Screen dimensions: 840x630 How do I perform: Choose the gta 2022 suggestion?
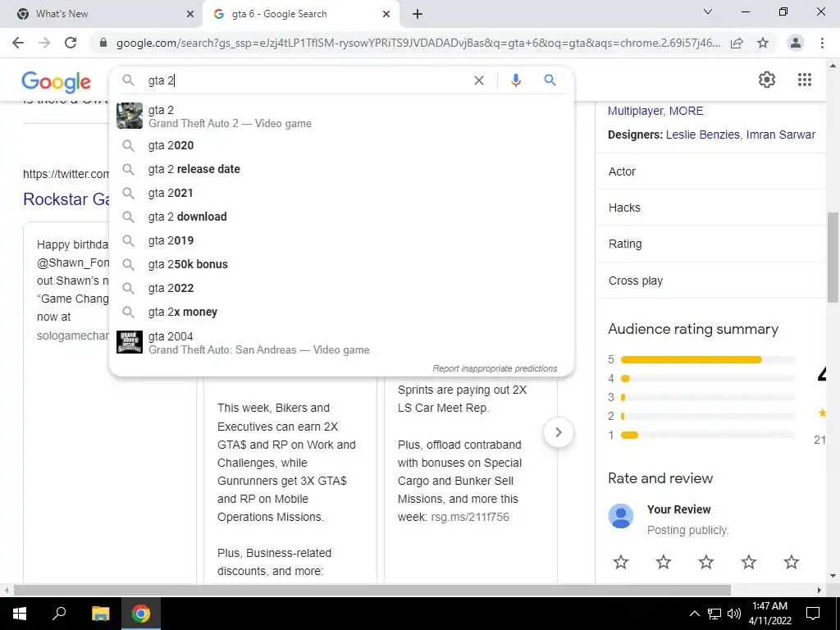click(x=342, y=288)
